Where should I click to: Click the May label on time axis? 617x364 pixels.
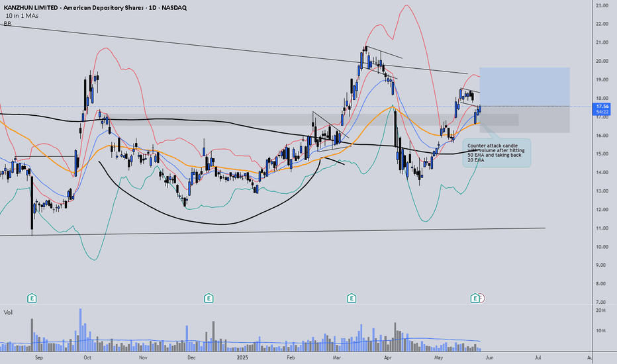438,357
